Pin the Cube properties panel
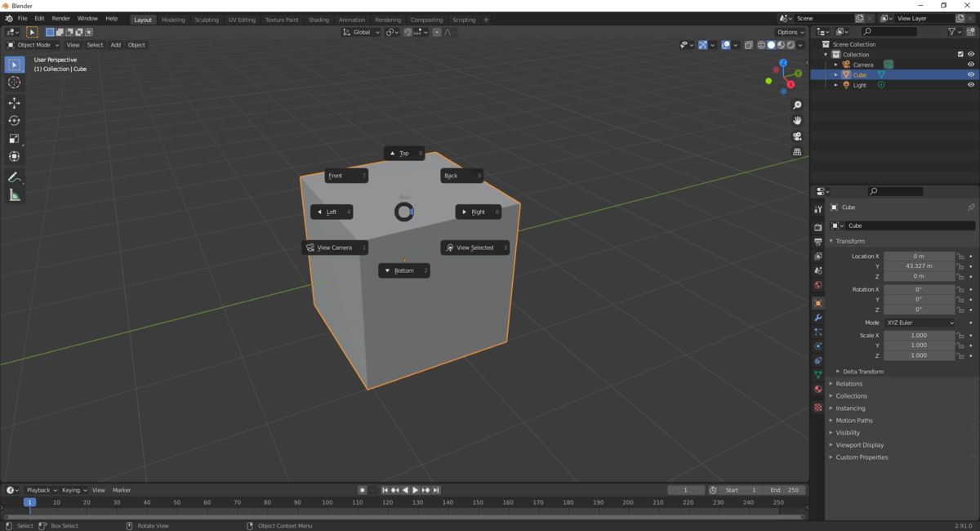Screen dimensions: 980x531 (971, 207)
